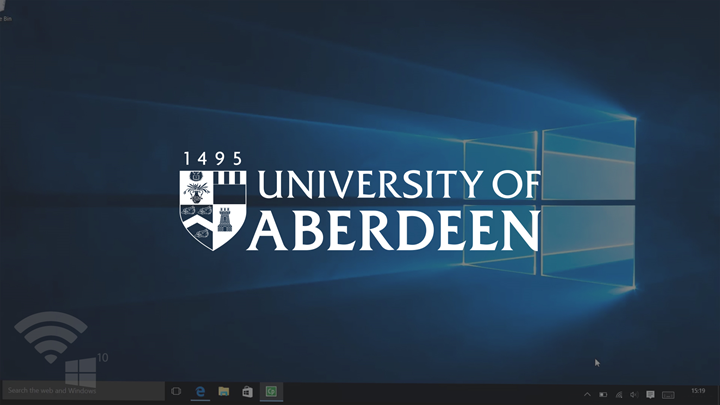Click the volume speaker tray icon
This screenshot has width=720, height=405.
[634, 394]
